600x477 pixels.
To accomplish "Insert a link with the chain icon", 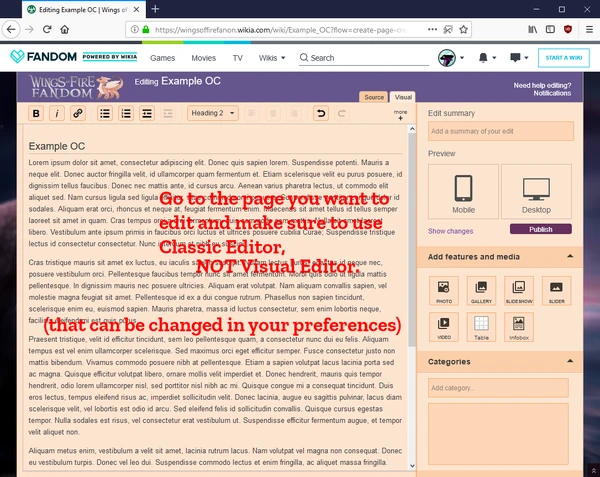I will tap(78, 114).
